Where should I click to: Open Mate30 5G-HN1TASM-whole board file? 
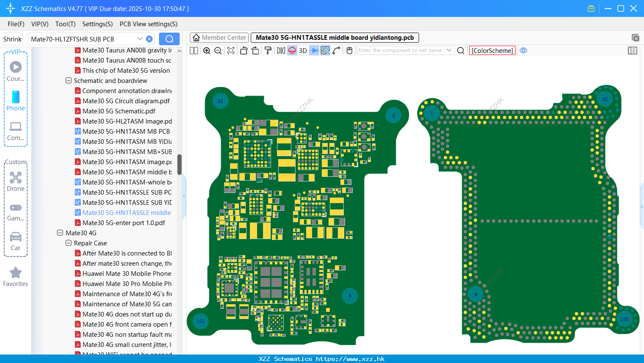(127, 182)
